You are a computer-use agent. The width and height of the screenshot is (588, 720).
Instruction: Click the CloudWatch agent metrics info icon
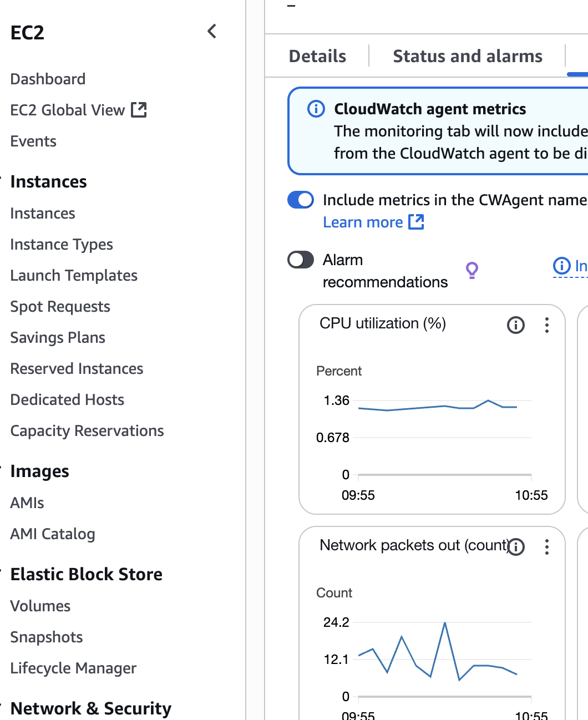click(x=316, y=109)
